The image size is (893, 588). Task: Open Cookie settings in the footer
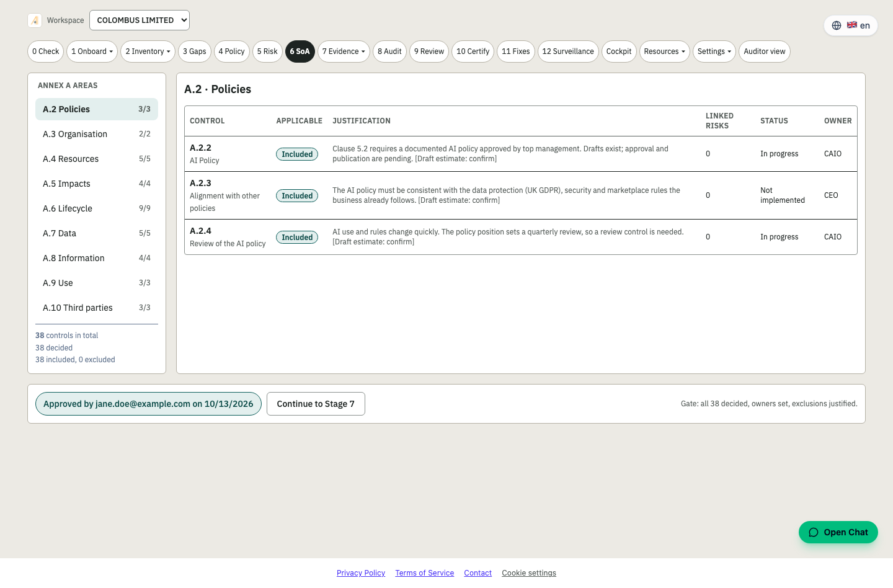tap(529, 573)
